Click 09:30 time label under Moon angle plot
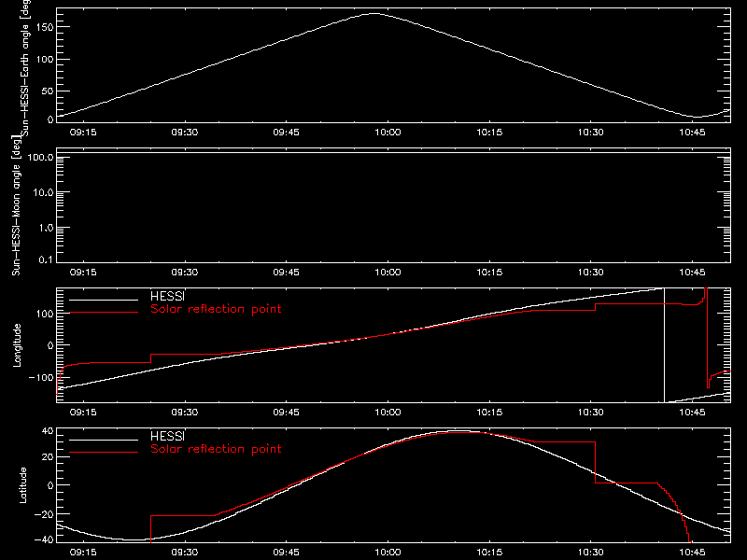Screen dimensions: 747x560 point(185,272)
